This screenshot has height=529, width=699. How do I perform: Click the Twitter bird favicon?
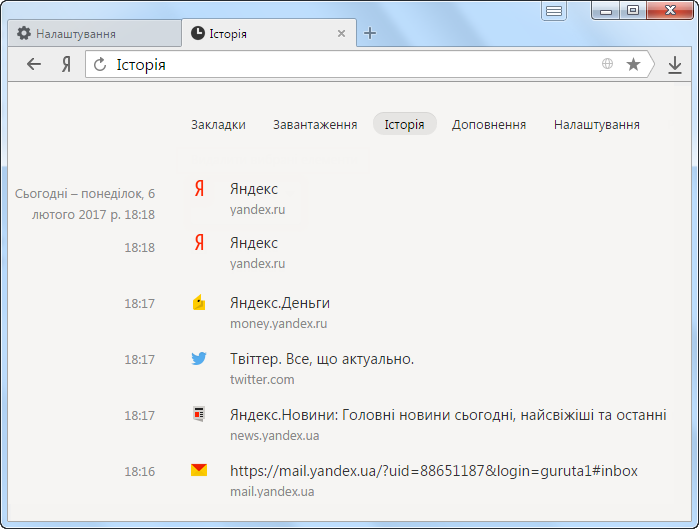pos(199,358)
